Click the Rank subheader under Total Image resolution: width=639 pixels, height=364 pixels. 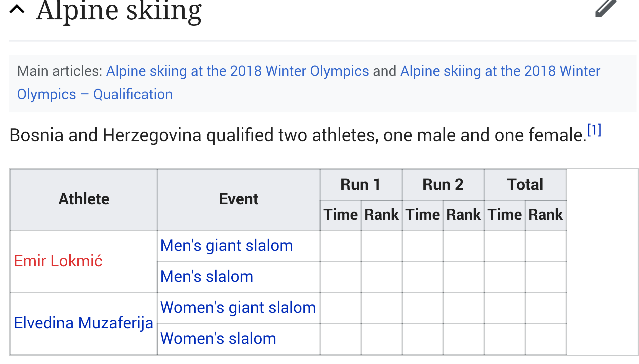tap(546, 215)
